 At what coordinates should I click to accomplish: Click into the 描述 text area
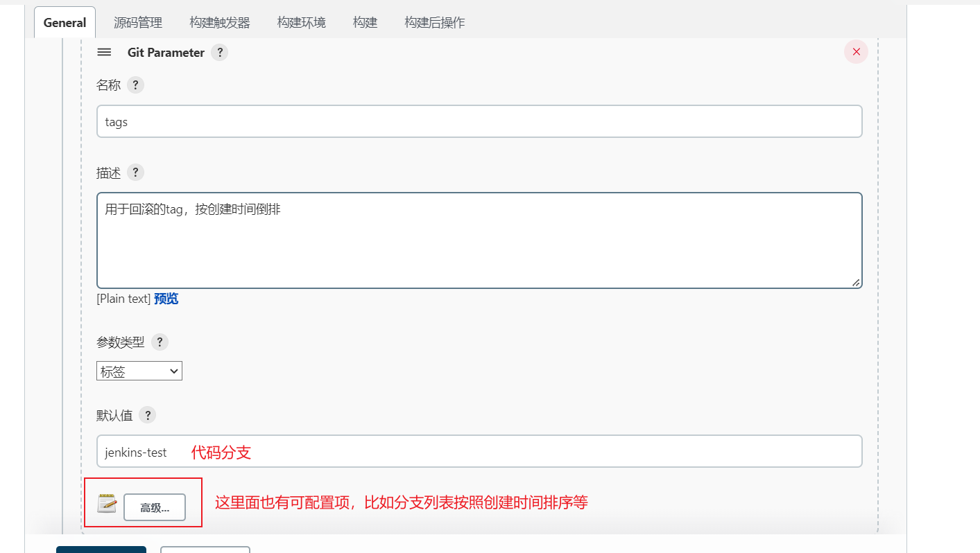point(479,240)
